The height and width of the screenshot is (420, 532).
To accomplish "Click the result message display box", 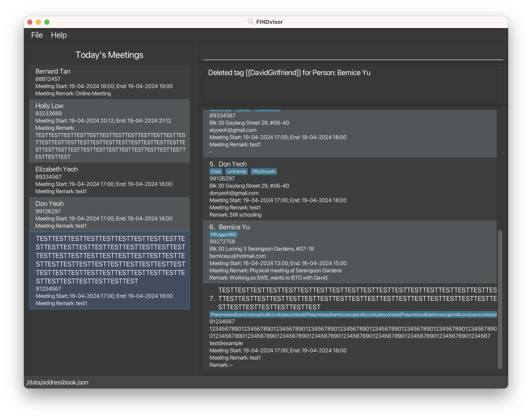I will click(353, 84).
